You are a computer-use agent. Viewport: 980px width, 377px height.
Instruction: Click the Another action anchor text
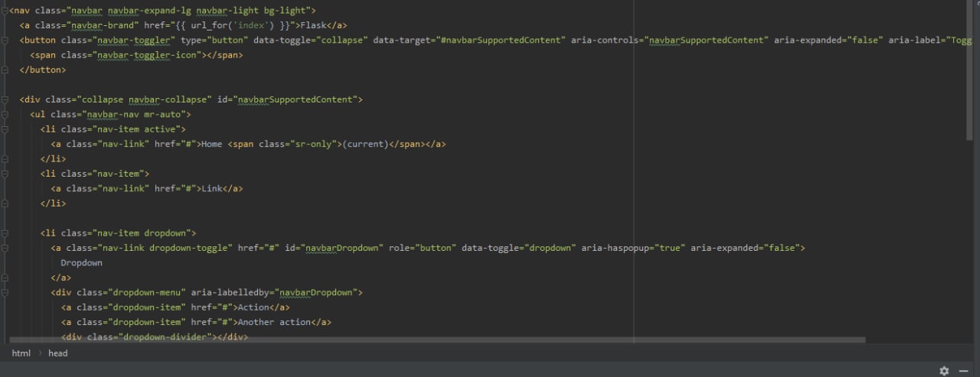click(x=274, y=322)
